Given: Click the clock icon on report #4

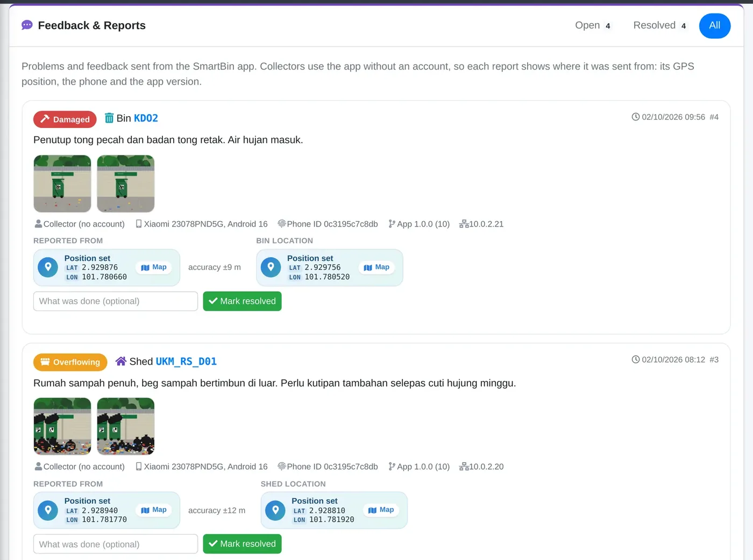Looking at the screenshot, I should (x=635, y=117).
